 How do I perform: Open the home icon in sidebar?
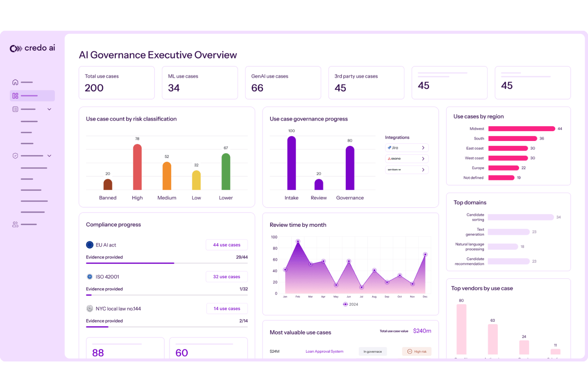coord(15,82)
